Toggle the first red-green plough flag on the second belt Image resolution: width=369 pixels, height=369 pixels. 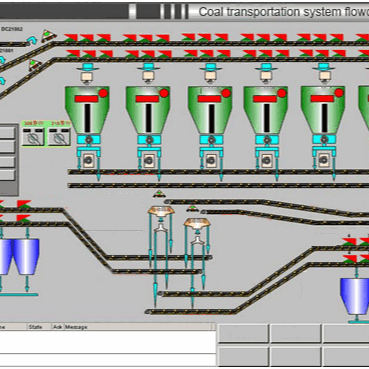click(73, 54)
